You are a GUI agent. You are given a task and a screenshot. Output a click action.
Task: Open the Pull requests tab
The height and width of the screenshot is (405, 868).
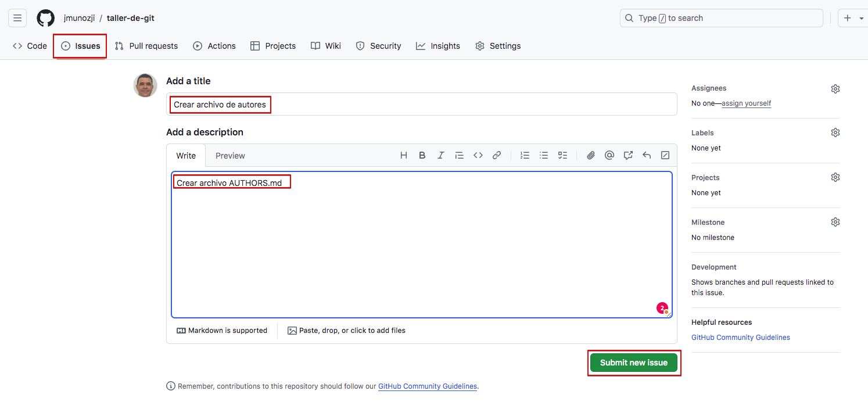pyautogui.click(x=146, y=46)
